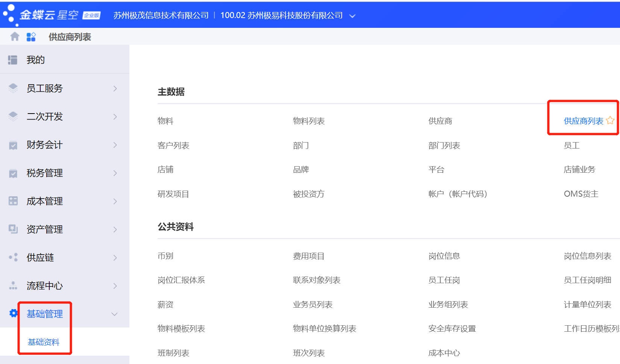Expand 流程中心 with its chevron
620x364 pixels.
[115, 286]
